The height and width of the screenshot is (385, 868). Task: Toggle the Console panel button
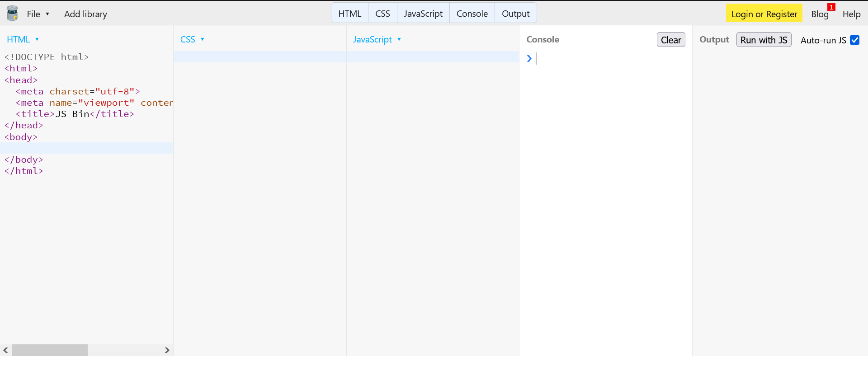tap(472, 14)
